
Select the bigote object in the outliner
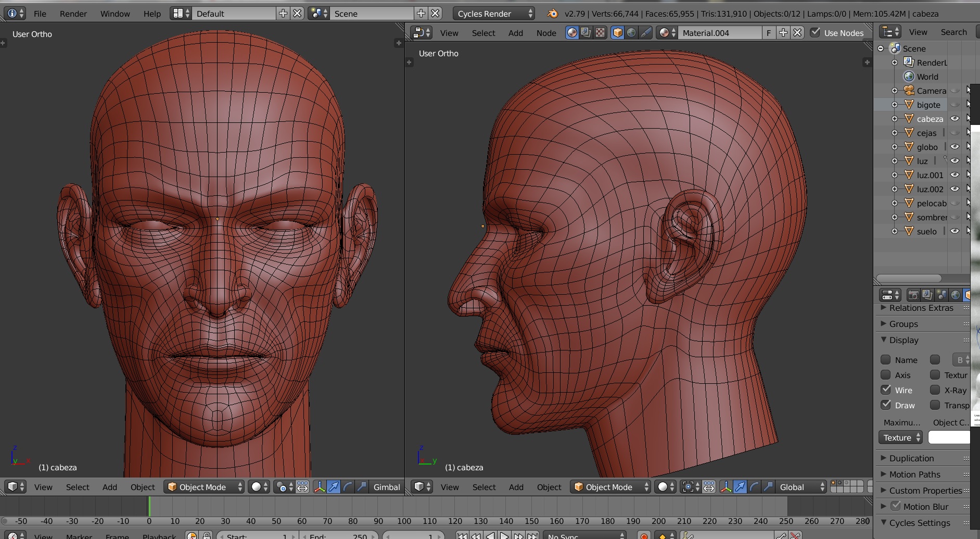coord(928,105)
